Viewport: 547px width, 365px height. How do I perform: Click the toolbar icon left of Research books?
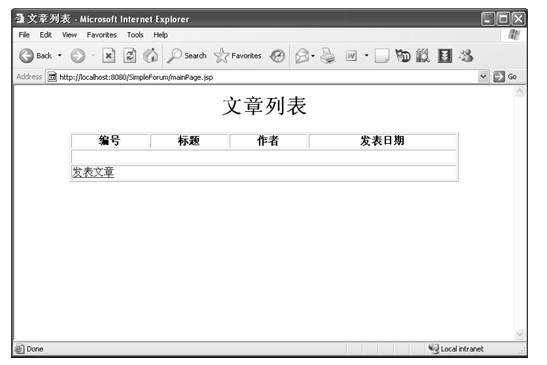403,56
